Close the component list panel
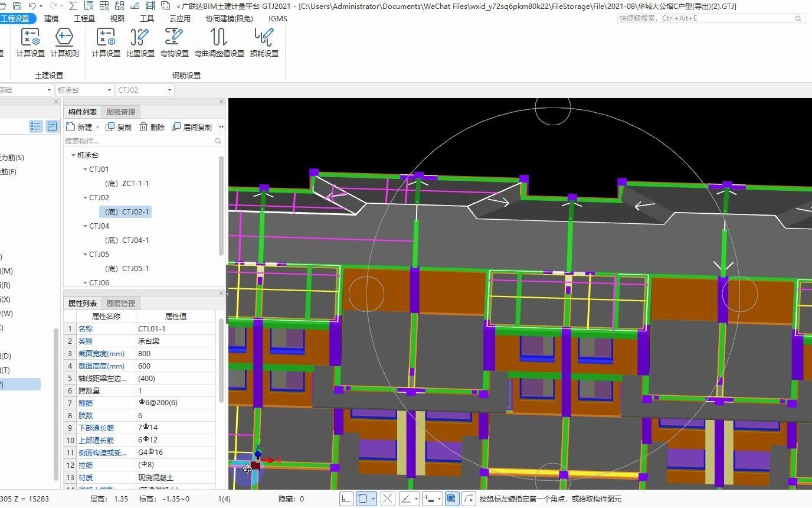The image size is (812, 508). point(222,102)
